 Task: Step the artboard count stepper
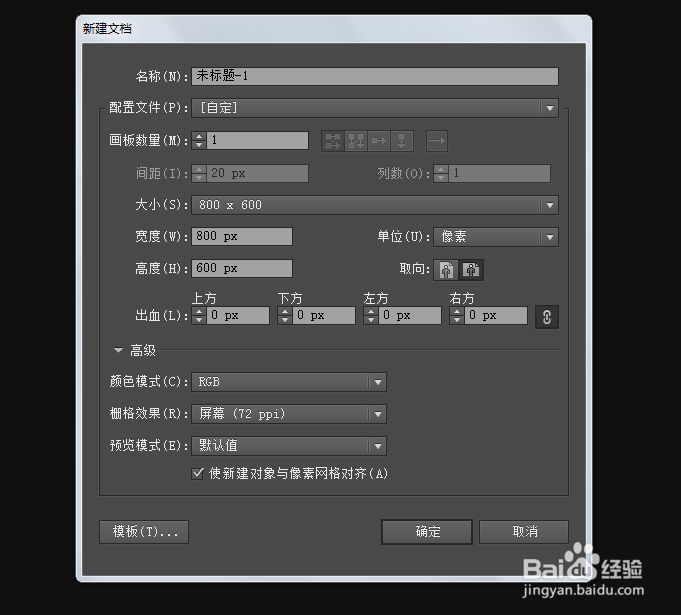(x=199, y=141)
